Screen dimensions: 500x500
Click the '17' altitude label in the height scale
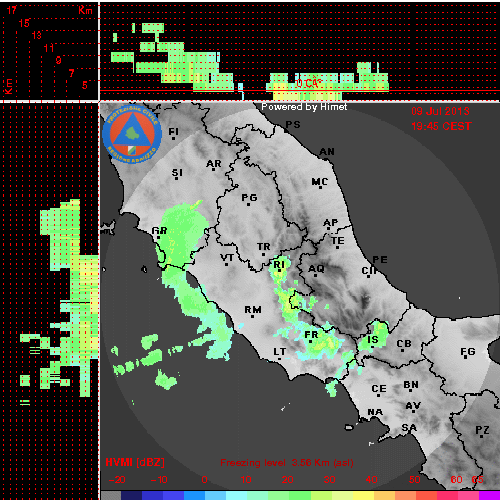(12, 10)
